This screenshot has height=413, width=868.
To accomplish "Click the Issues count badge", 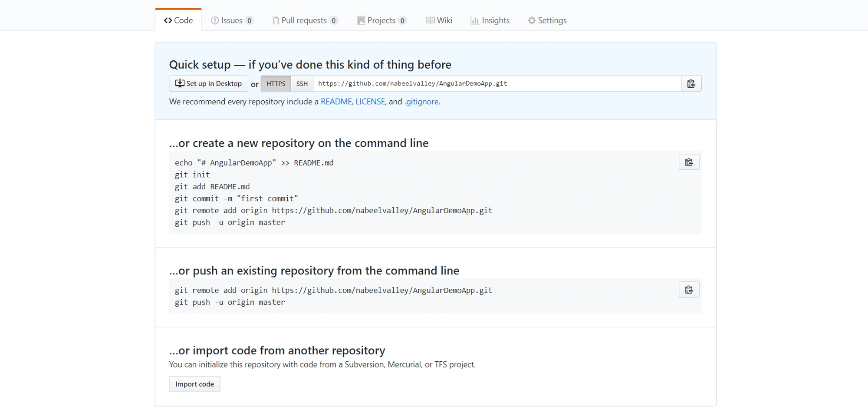I will coord(249,20).
